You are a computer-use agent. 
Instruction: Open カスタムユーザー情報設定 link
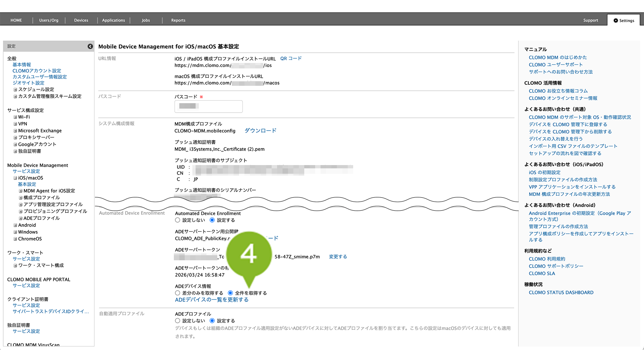pyautogui.click(x=40, y=77)
